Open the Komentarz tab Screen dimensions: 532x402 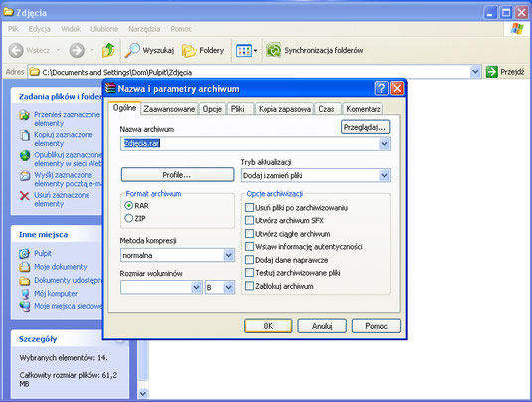[363, 109]
